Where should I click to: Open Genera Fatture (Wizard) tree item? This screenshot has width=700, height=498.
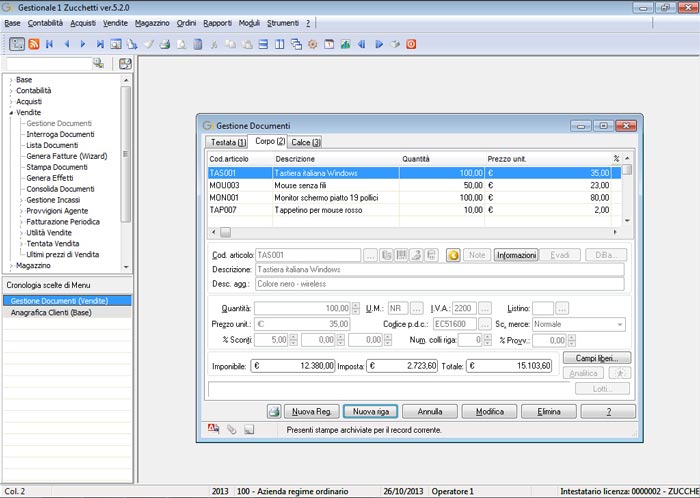tap(67, 156)
